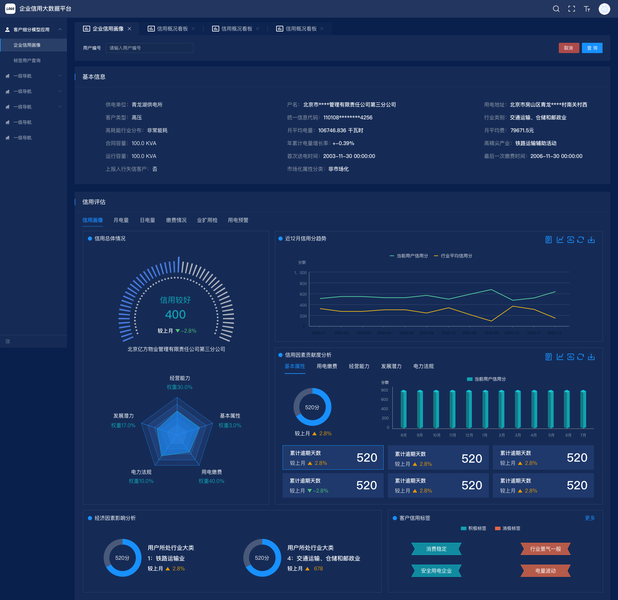Click the 消费稳定 credit tag
The width and height of the screenshot is (618, 600).
436,549
